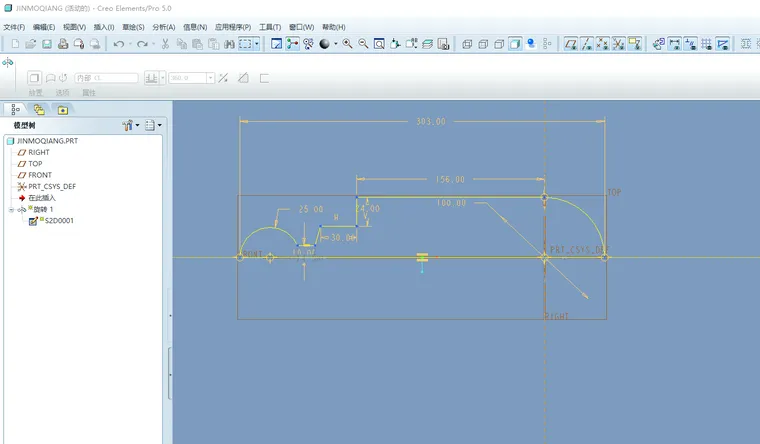Click the Paste Special icon

tap(213, 44)
